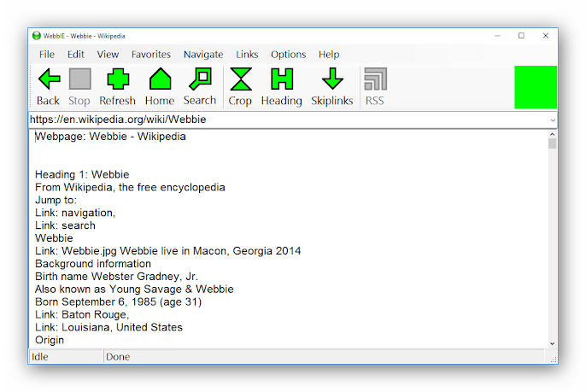Maximize the WebbIE window
The height and width of the screenshot is (392, 586).
[521, 36]
